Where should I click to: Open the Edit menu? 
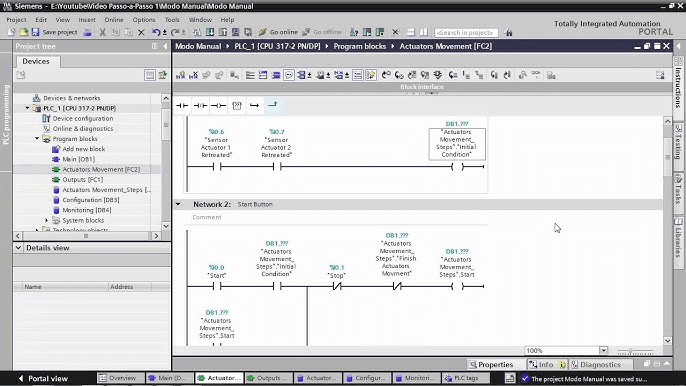click(x=41, y=20)
